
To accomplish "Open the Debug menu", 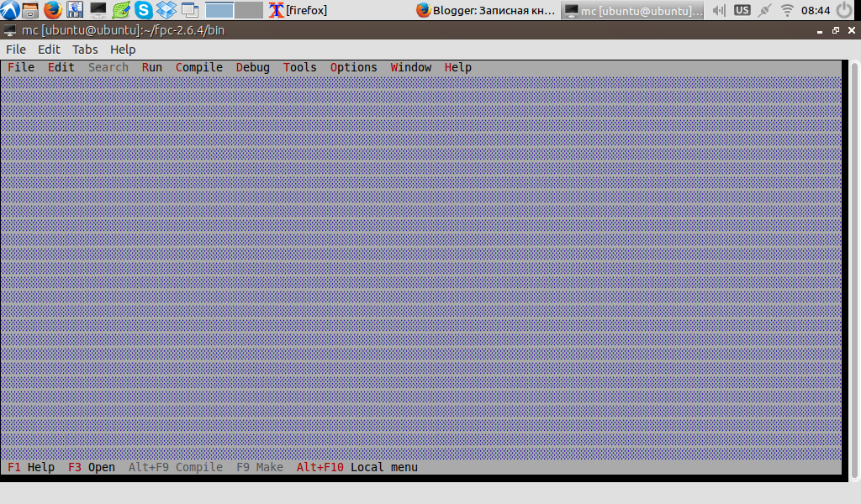I will pyautogui.click(x=252, y=67).
